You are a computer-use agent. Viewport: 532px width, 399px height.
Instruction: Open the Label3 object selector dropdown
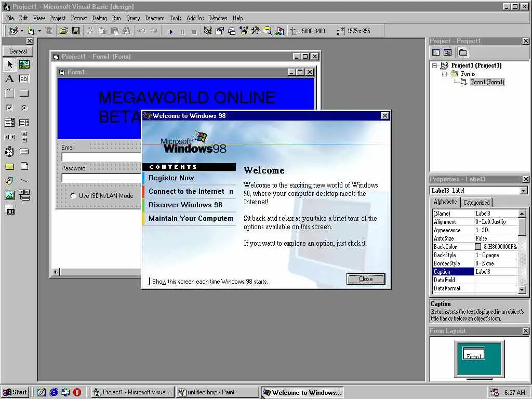click(x=524, y=191)
